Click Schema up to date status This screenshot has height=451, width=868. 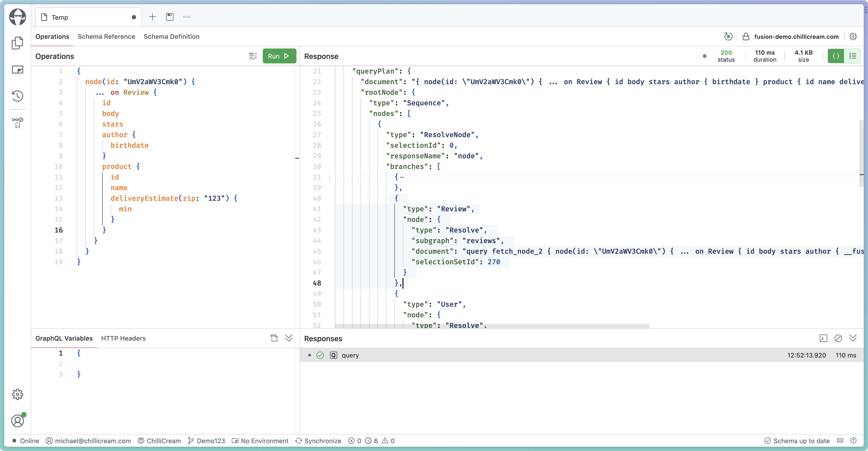click(x=797, y=441)
